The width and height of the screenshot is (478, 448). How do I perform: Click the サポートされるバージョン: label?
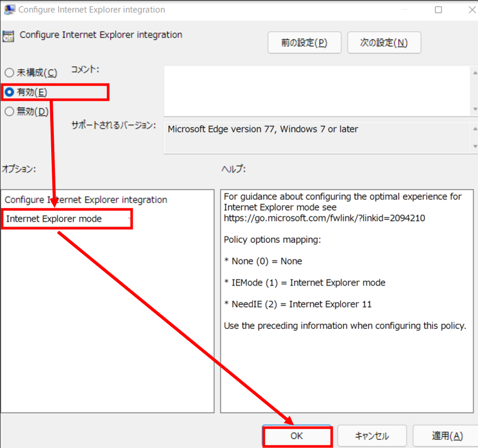tap(114, 125)
